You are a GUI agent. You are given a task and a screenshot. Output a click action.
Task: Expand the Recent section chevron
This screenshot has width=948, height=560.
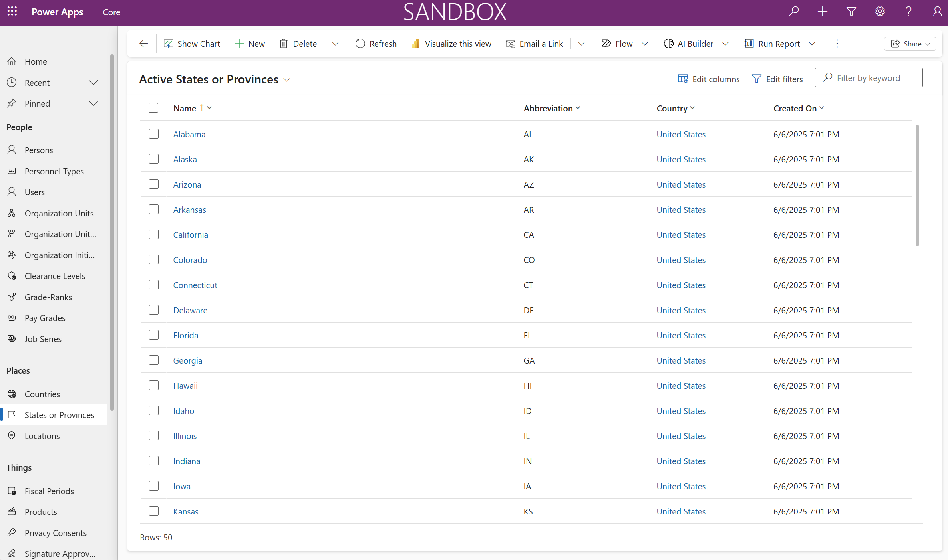(x=93, y=83)
